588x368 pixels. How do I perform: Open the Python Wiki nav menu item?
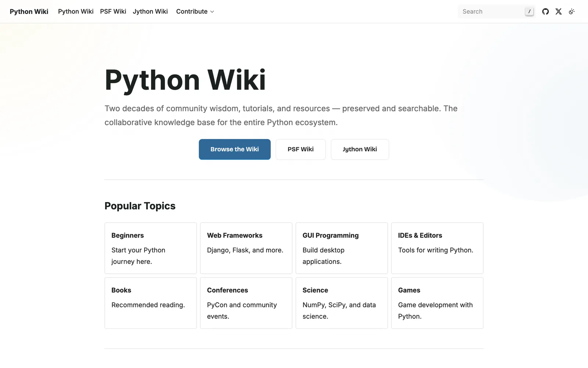(76, 11)
